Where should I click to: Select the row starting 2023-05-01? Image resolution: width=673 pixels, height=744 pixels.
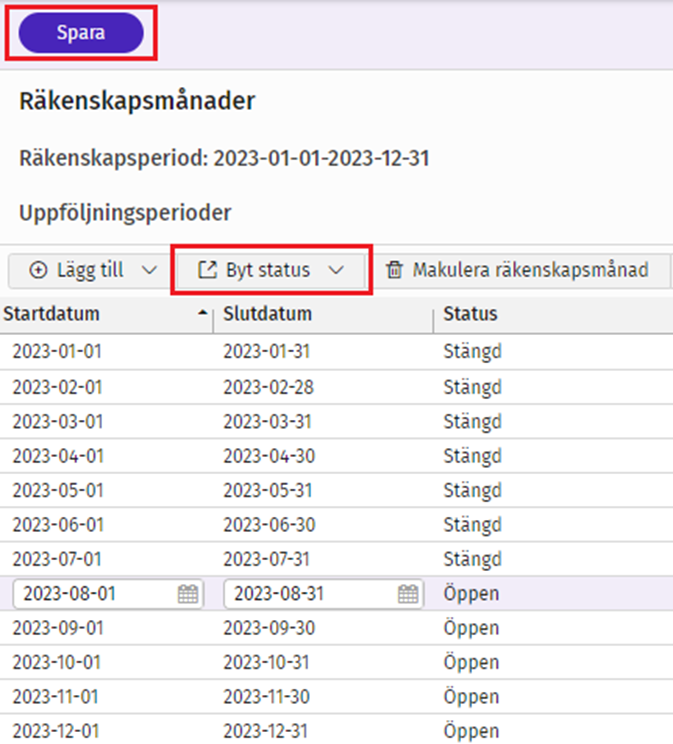336,490
